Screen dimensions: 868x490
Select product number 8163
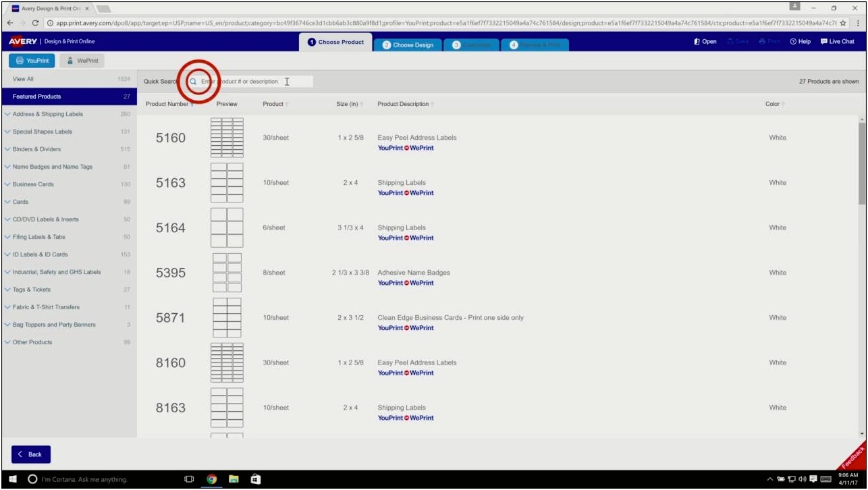170,408
